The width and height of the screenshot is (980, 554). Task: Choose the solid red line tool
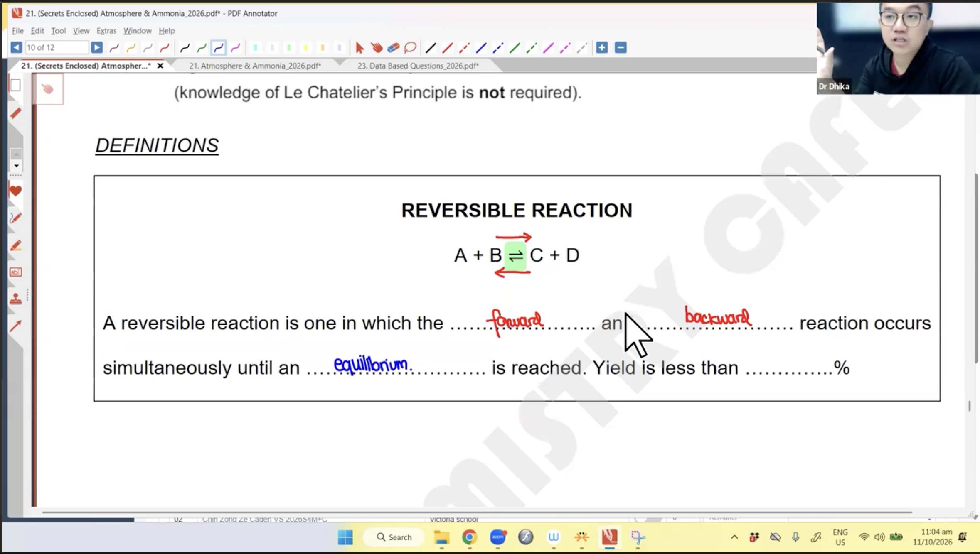click(x=447, y=48)
